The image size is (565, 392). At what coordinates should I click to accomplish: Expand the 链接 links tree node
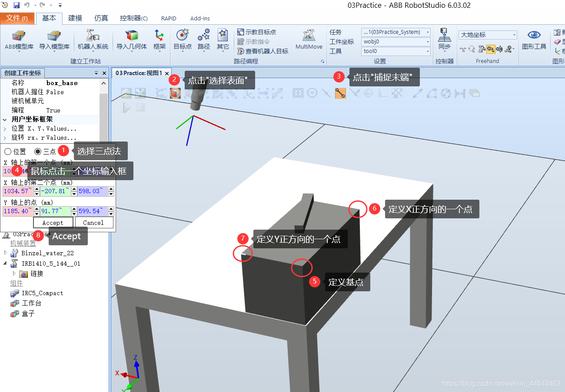14,273
